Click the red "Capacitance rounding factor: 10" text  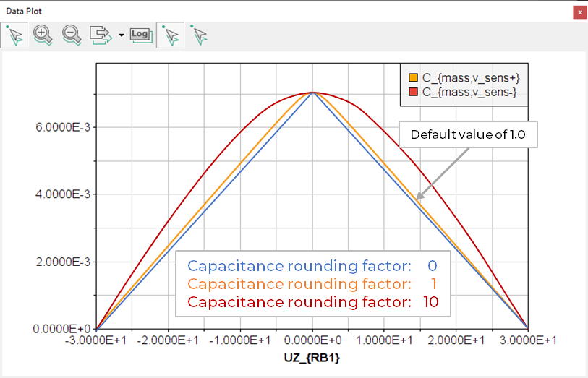312,301
